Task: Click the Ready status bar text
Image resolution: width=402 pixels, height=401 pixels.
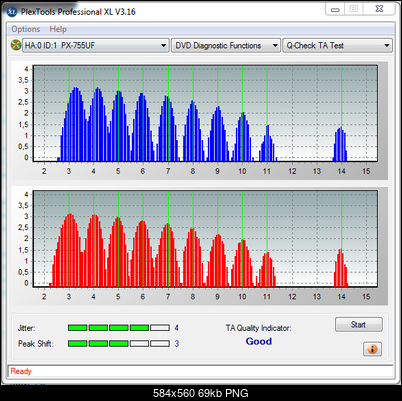Action: click(21, 371)
